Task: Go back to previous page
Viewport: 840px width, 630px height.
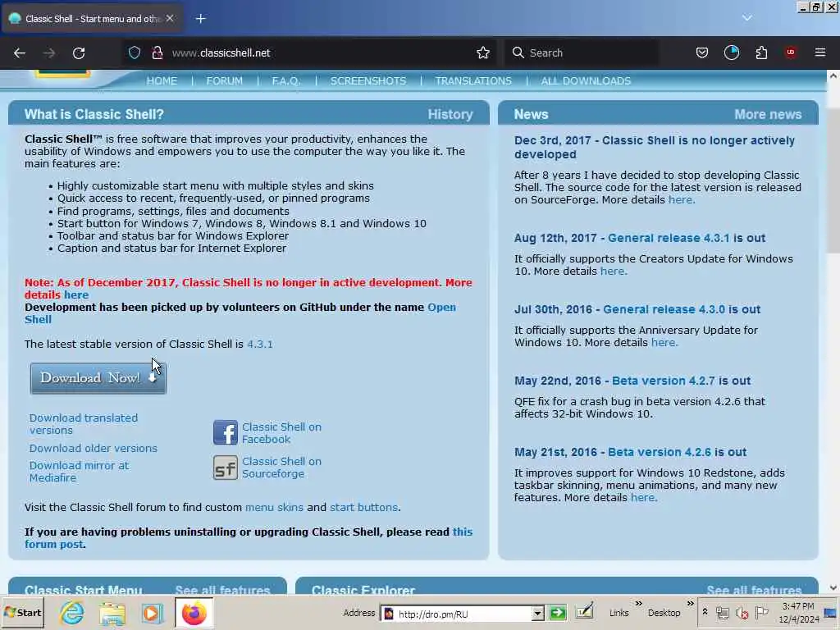Action: [x=20, y=53]
